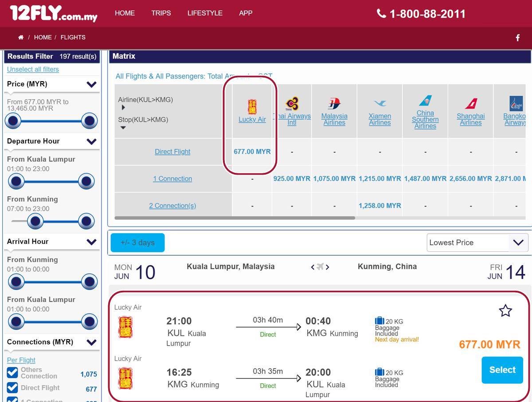Open the TRIPS menu item
Image resolution: width=532 pixels, height=402 pixels.
tap(161, 13)
